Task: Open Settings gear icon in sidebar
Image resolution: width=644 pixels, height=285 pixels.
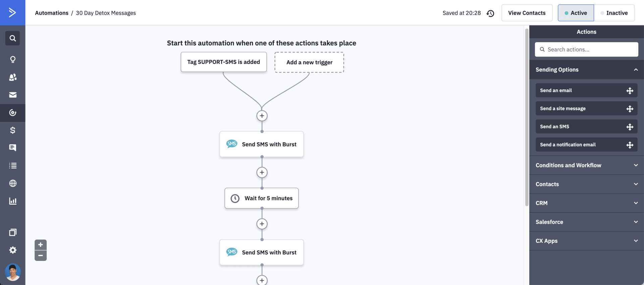Action: [x=13, y=250]
